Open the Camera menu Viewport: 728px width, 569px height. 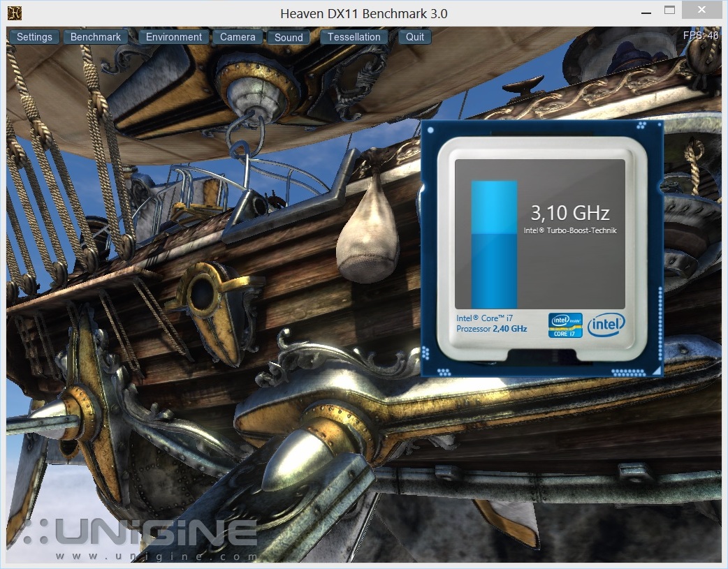(x=238, y=37)
